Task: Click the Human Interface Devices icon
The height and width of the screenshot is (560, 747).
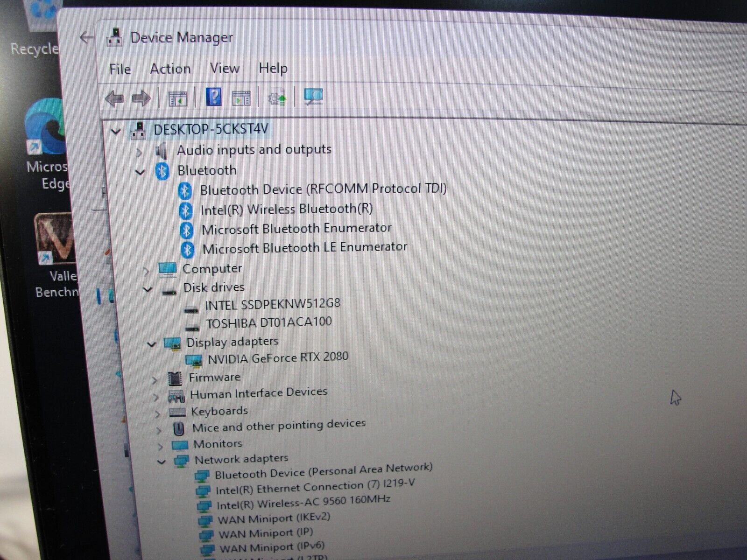Action: [176, 396]
